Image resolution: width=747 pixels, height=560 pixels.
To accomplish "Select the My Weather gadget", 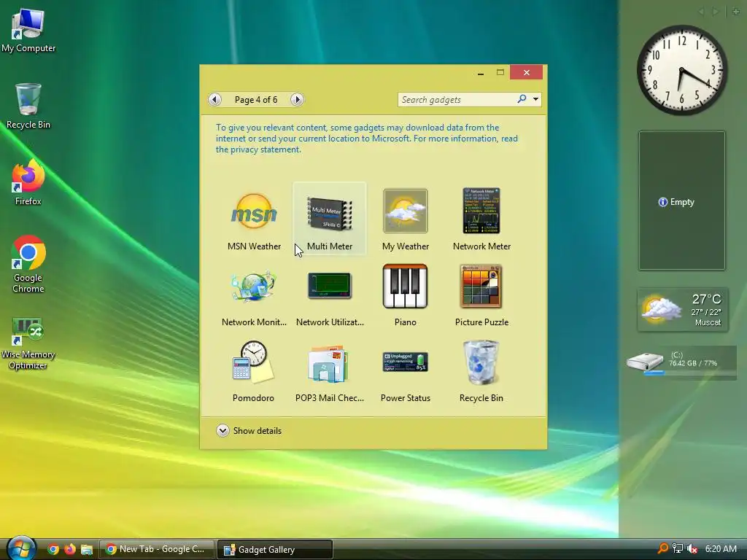I will point(406,219).
